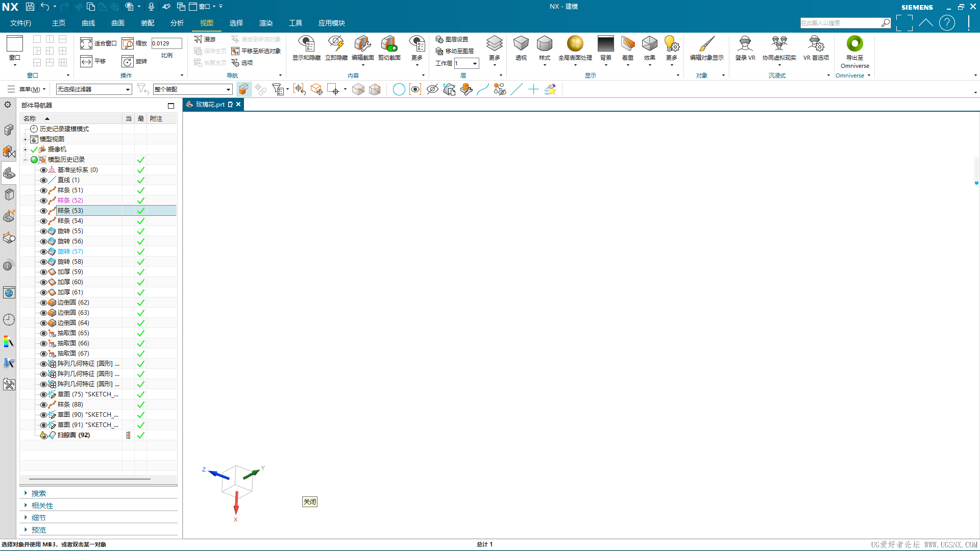This screenshot has width=980, height=551.
Task: Open the 文件(F) menu
Action: 20,23
